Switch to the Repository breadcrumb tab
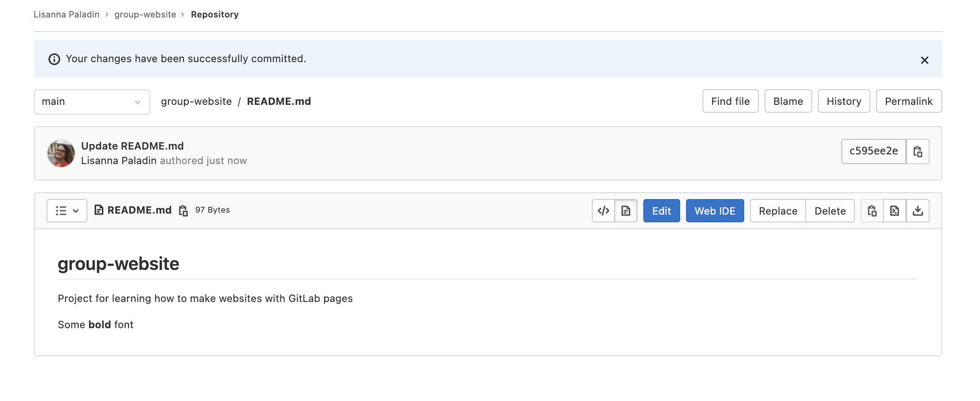Image resolution: width=980 pixels, height=401 pixels. point(214,14)
